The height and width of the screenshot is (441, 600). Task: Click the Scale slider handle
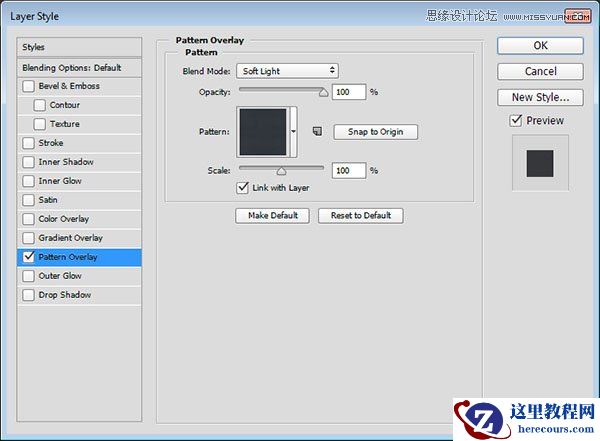coord(281,171)
